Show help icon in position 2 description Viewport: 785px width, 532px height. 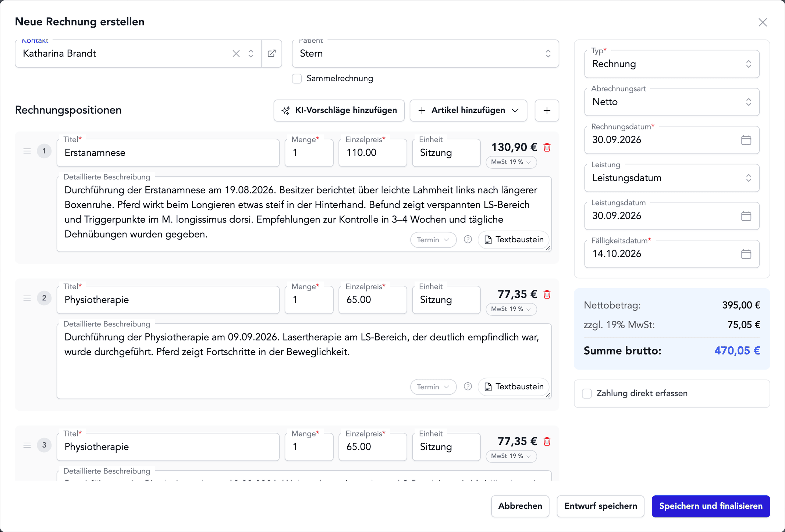pos(468,386)
